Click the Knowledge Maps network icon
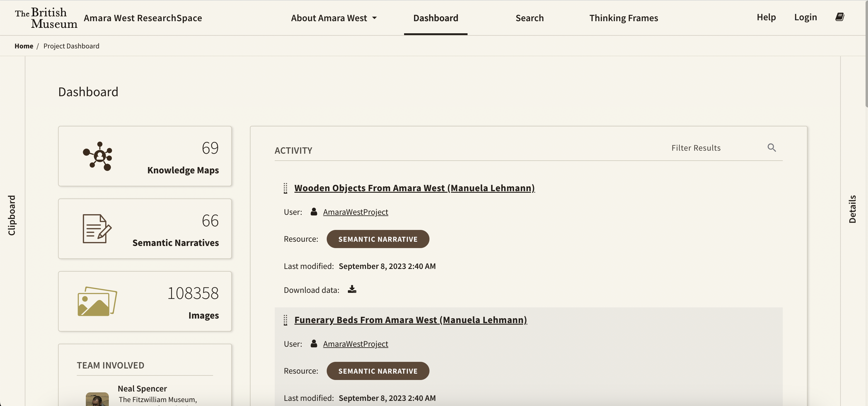 click(x=98, y=156)
